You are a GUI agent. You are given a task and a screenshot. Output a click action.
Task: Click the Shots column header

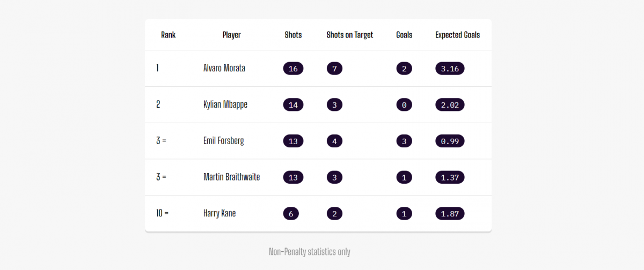pyautogui.click(x=293, y=35)
